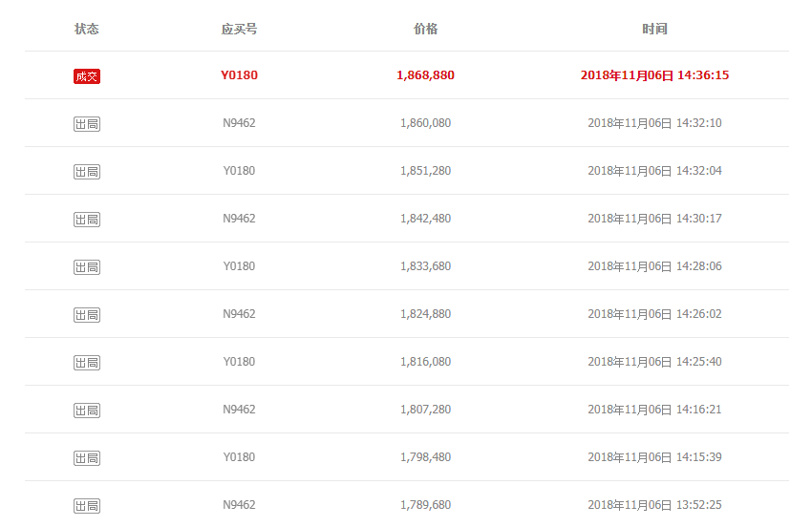Click the red 成交 status badge
This screenshot has width=812, height=527.
click(x=87, y=76)
